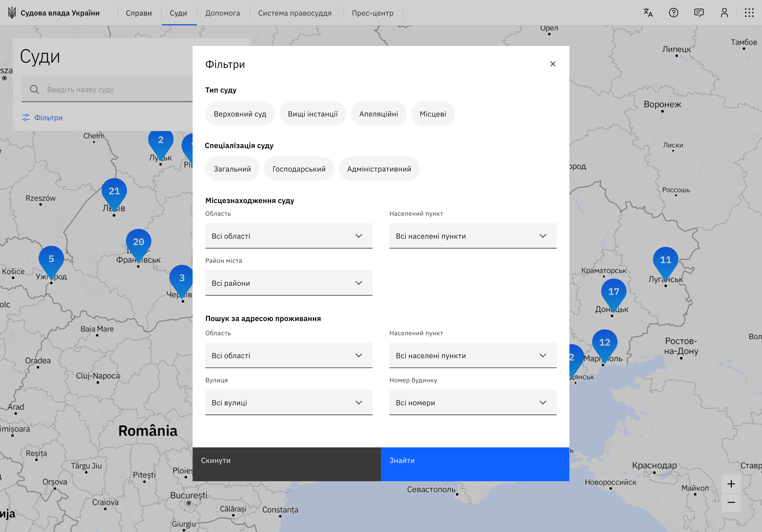Screen dimensions: 762x532
Task: Go to the Допомога menu item
Action: click(222, 13)
